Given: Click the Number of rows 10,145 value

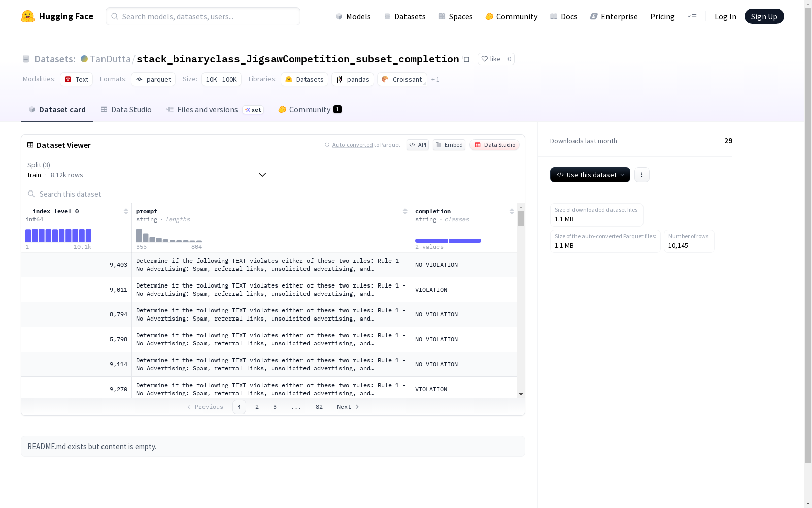Looking at the screenshot, I should tap(678, 246).
